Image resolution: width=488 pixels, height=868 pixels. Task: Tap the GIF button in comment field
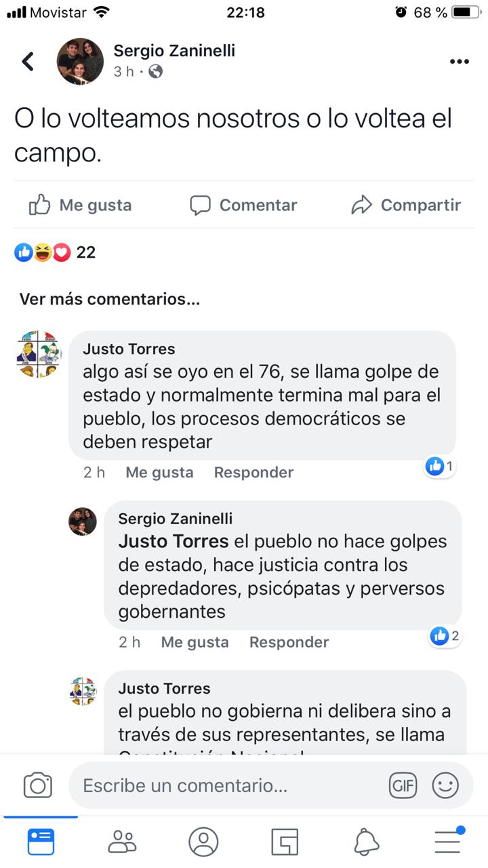point(403,785)
